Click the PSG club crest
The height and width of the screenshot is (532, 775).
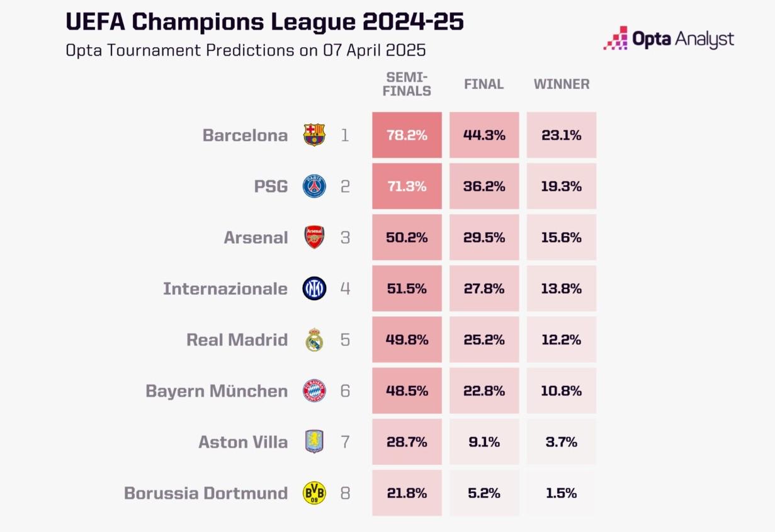click(314, 186)
